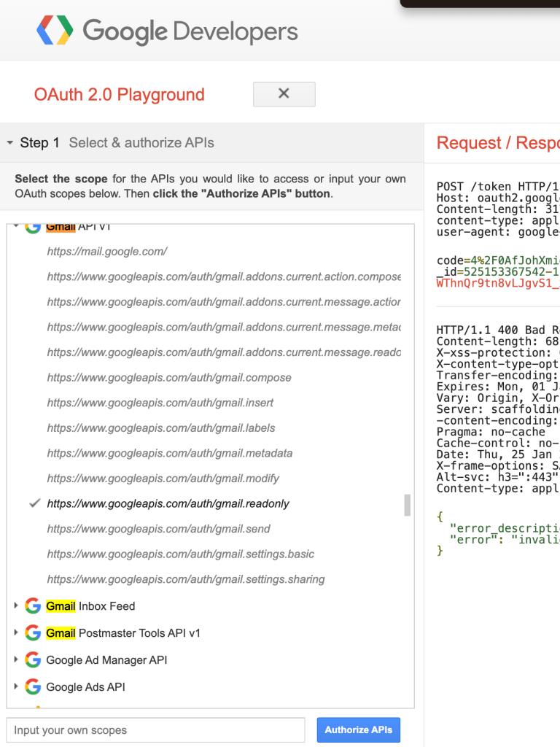The width and height of the screenshot is (560, 747).
Task: Click the X close button near the OAuth Playground title
Action: point(284,94)
